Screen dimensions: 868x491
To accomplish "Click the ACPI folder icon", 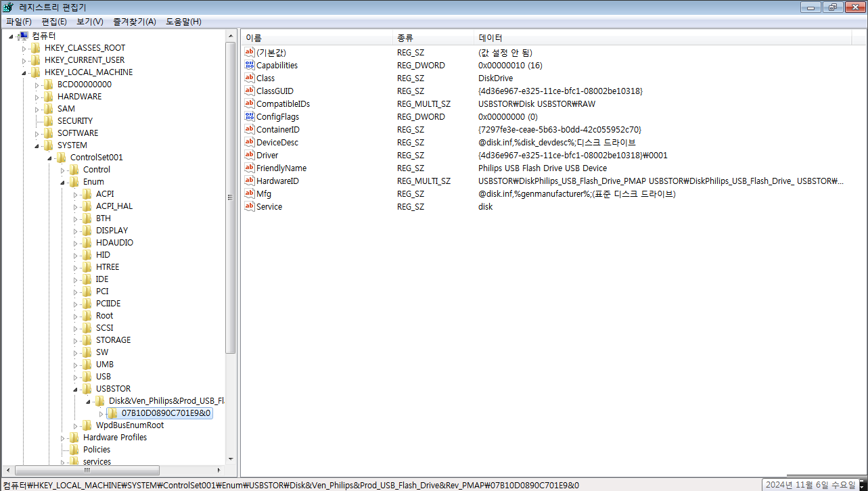I will tap(87, 194).
